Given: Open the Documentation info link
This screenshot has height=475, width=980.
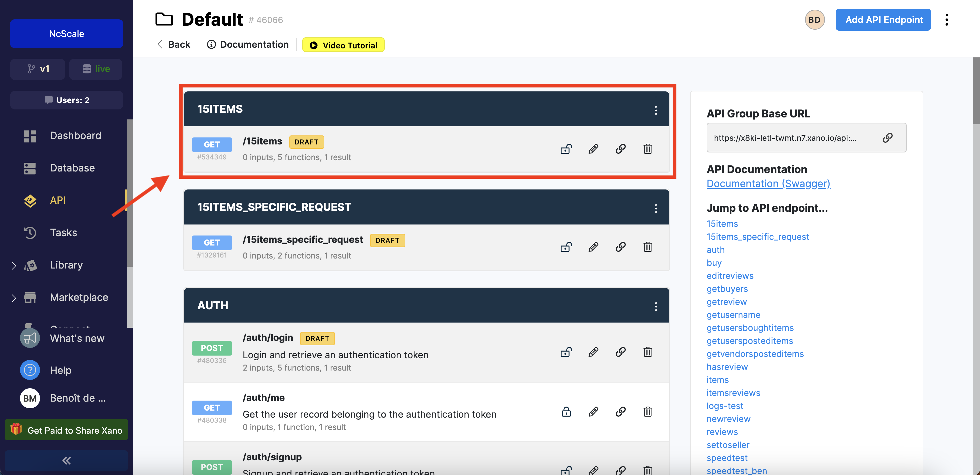Looking at the screenshot, I should point(248,45).
